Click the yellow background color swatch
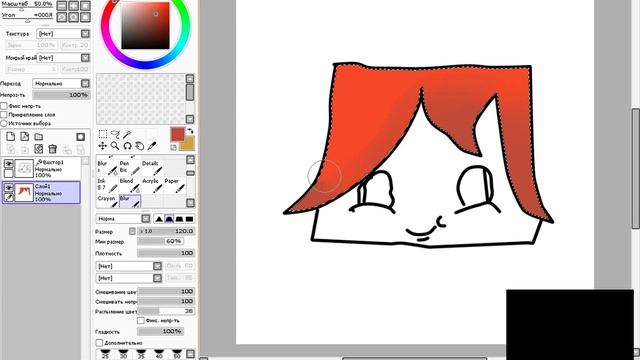640x360 pixels. [x=189, y=144]
